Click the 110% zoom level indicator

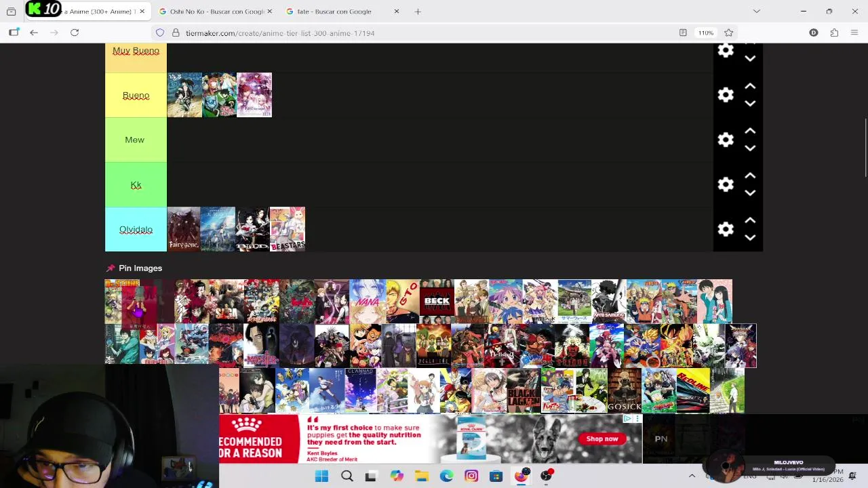tap(706, 33)
